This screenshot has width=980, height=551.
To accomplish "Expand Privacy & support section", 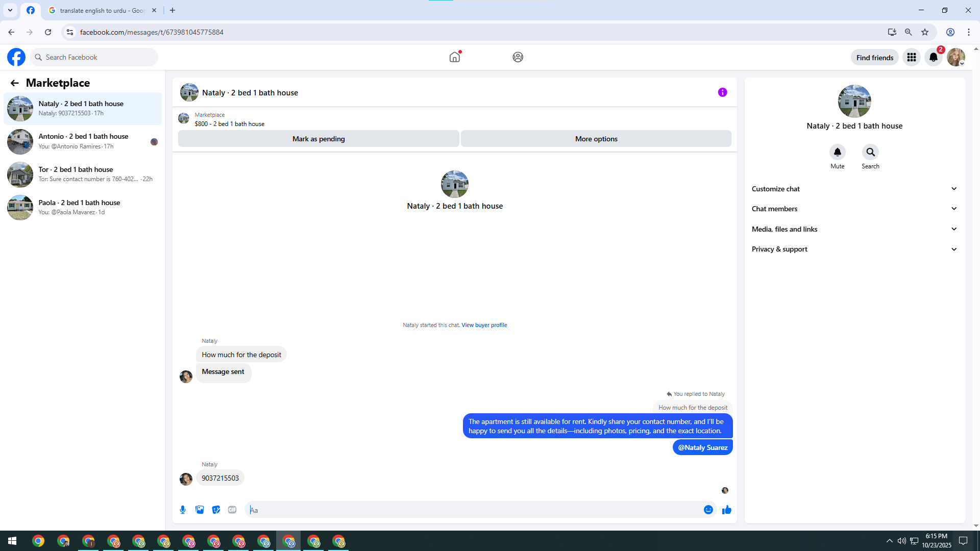I will coord(854,249).
